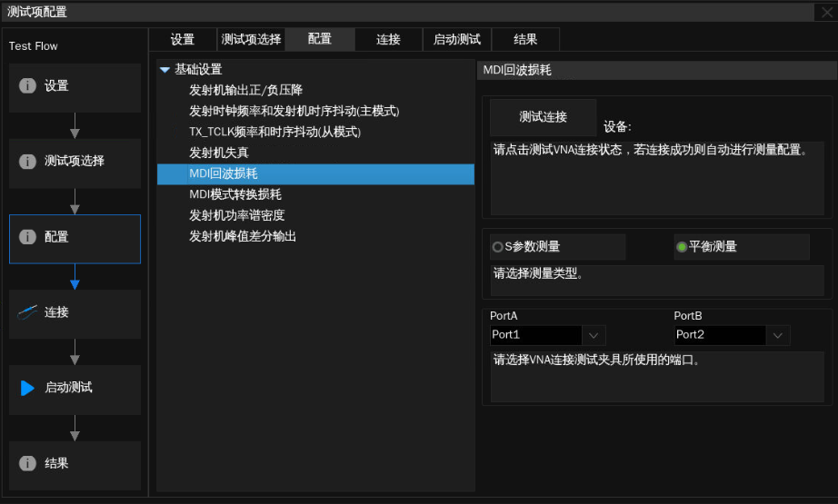Image resolution: width=838 pixels, height=504 pixels.
Task: Select 发射机失真 in the test list
Action: (218, 153)
